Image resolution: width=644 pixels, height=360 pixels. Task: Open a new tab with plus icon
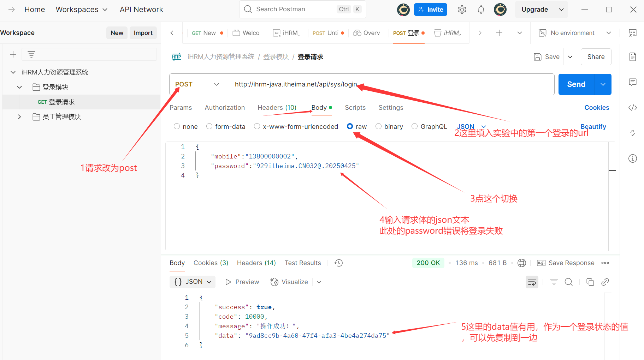pos(499,33)
